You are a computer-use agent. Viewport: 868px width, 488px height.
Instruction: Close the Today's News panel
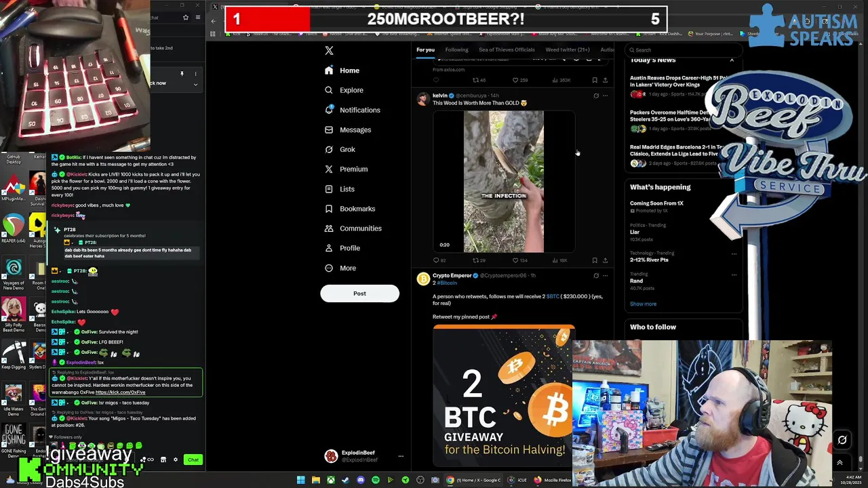[732, 60]
